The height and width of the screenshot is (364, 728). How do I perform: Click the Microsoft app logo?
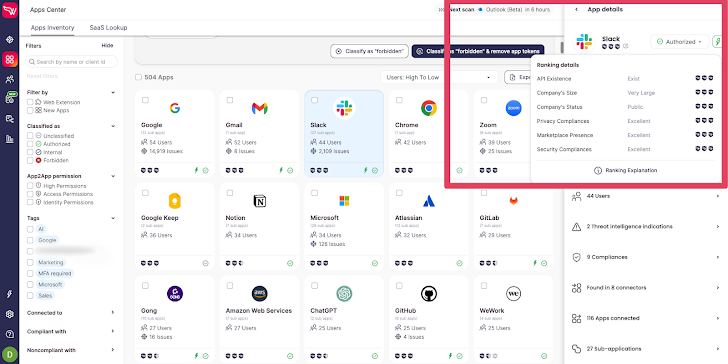344,201
